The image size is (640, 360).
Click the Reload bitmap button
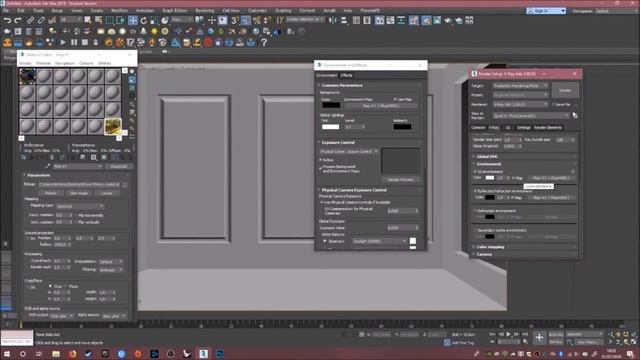(51, 193)
